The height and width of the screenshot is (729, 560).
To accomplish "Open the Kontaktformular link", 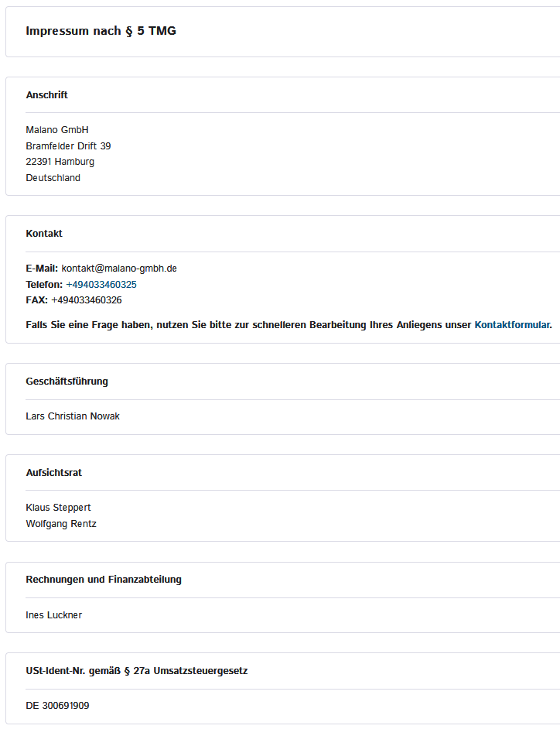I will pyautogui.click(x=512, y=325).
